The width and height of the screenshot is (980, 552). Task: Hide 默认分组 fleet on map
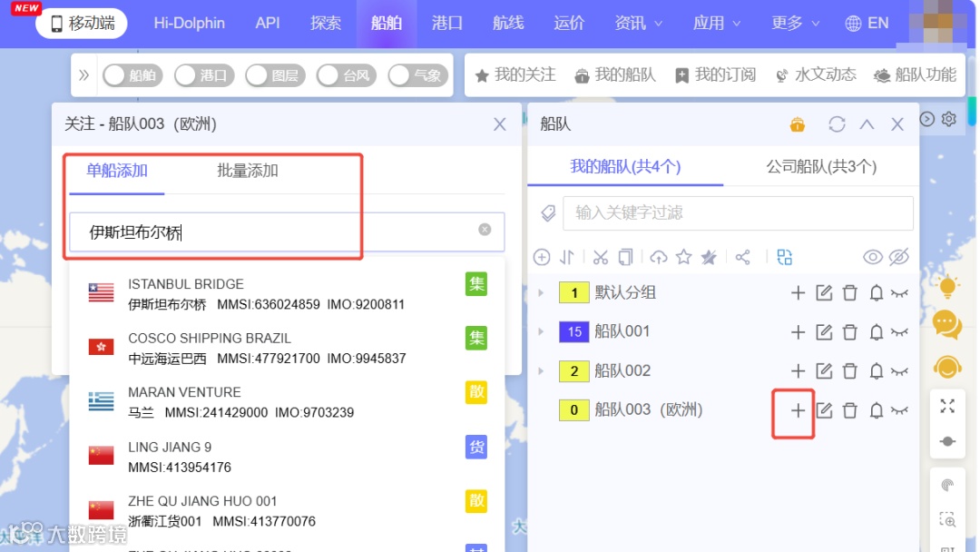coord(899,293)
